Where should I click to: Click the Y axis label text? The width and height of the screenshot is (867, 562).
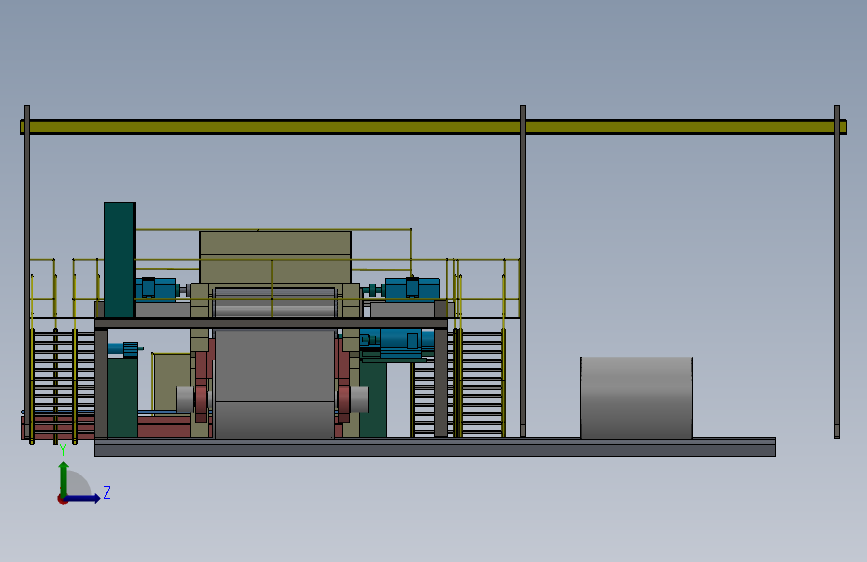(62, 450)
